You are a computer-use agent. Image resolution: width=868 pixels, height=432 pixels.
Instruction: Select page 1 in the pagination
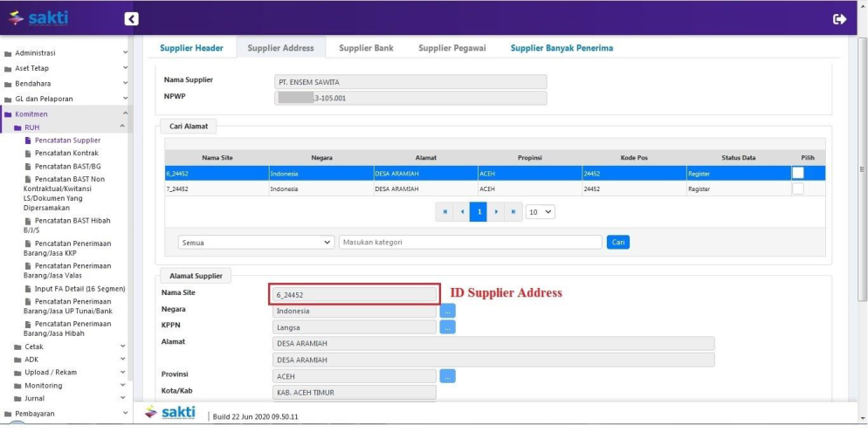479,212
